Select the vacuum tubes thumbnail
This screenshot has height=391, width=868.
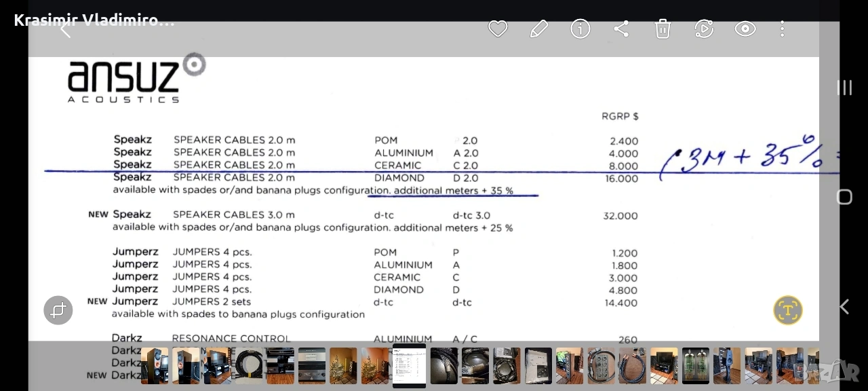(x=696, y=366)
